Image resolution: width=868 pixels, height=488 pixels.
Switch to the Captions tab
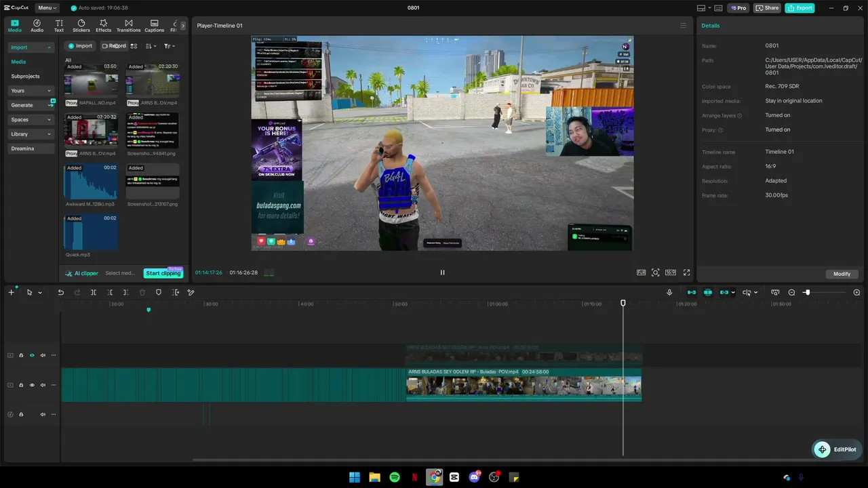(154, 26)
